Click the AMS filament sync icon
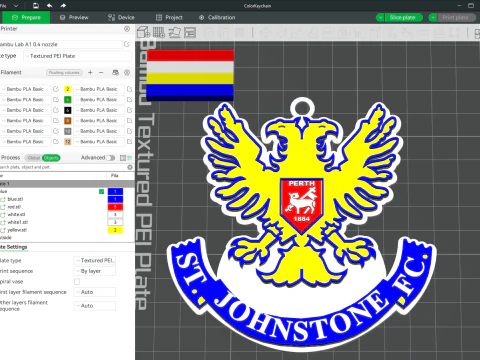This screenshot has width=480, height=360. coord(115,72)
